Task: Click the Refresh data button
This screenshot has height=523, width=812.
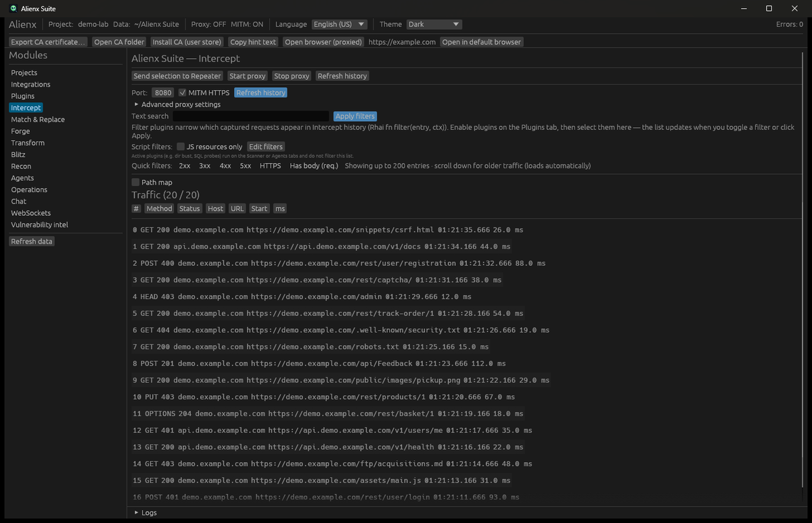Action: pyautogui.click(x=32, y=242)
